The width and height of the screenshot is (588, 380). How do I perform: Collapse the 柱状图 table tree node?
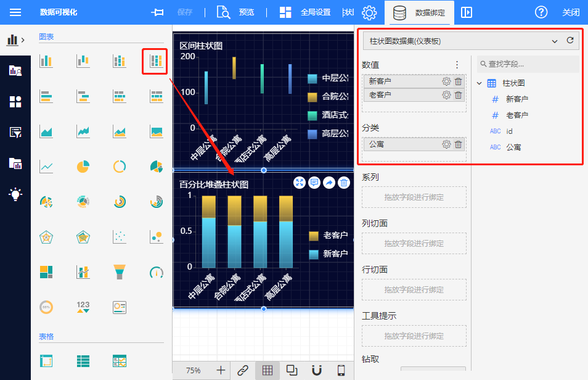(480, 83)
